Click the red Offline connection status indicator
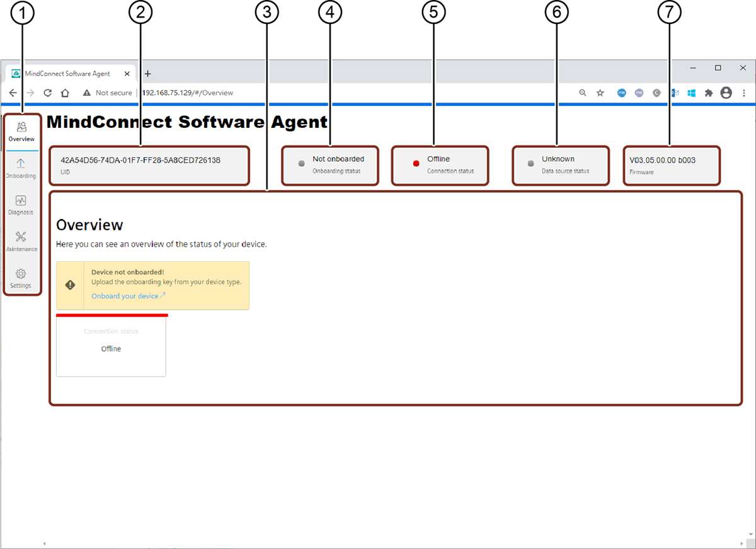This screenshot has height=549, width=756. click(416, 163)
